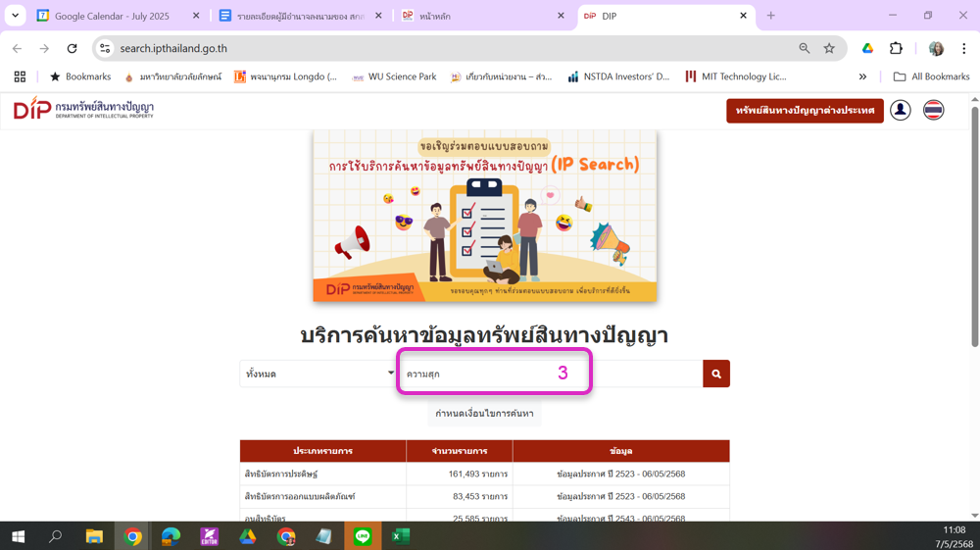This screenshot has height=550, width=980.
Task: Bookmark this page with the star icon
Action: coord(829,48)
